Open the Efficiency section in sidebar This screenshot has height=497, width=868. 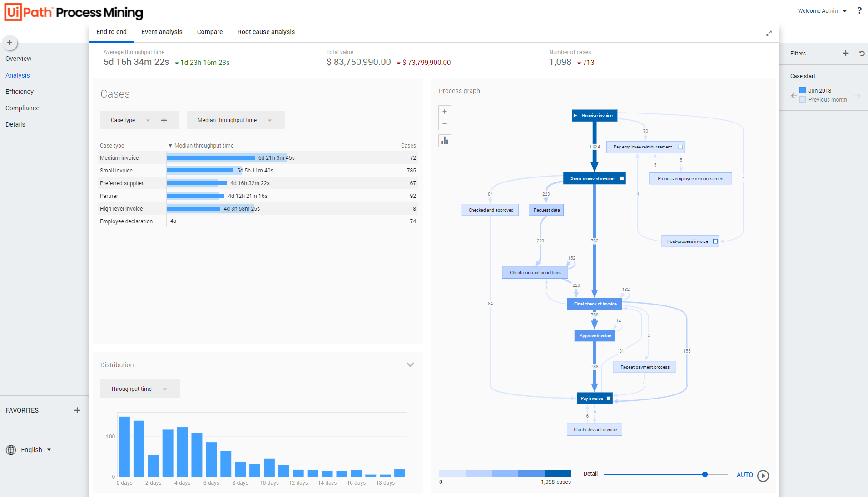click(x=20, y=92)
